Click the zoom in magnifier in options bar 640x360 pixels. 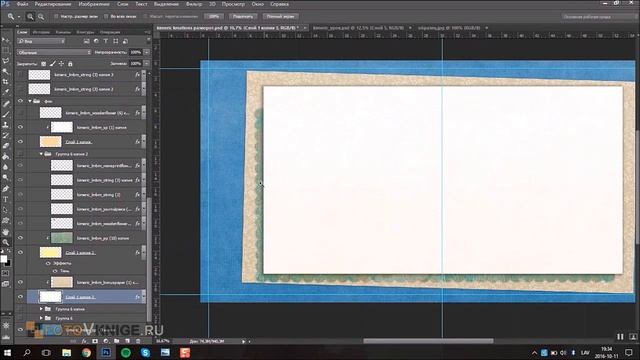click(x=30, y=17)
